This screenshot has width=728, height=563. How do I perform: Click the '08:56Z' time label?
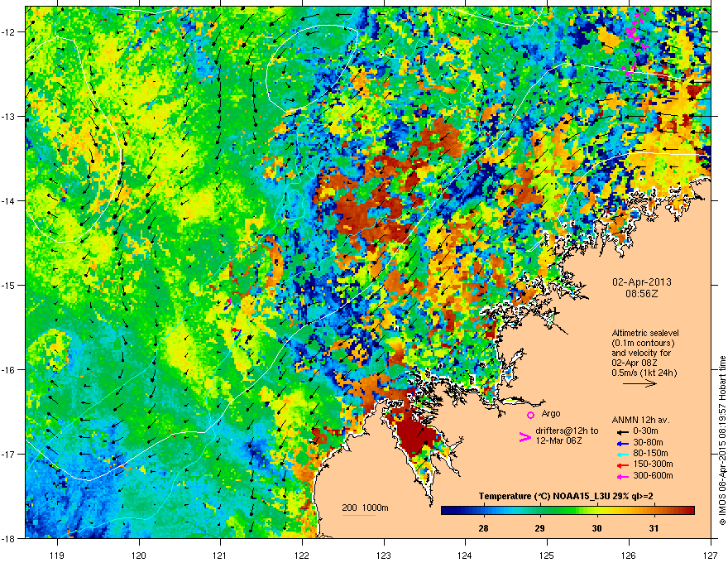642,294
